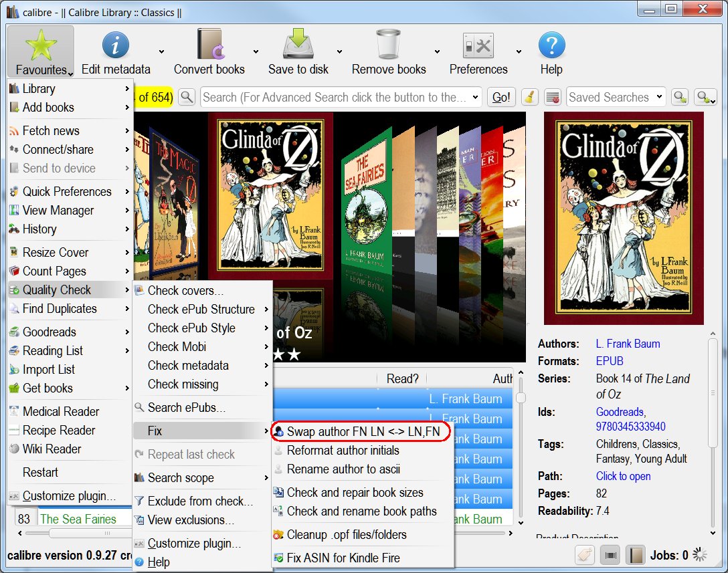Viewport: 728px width, 573px height.
Task: Open Goodreads plugin submenu
Action: tap(70, 332)
